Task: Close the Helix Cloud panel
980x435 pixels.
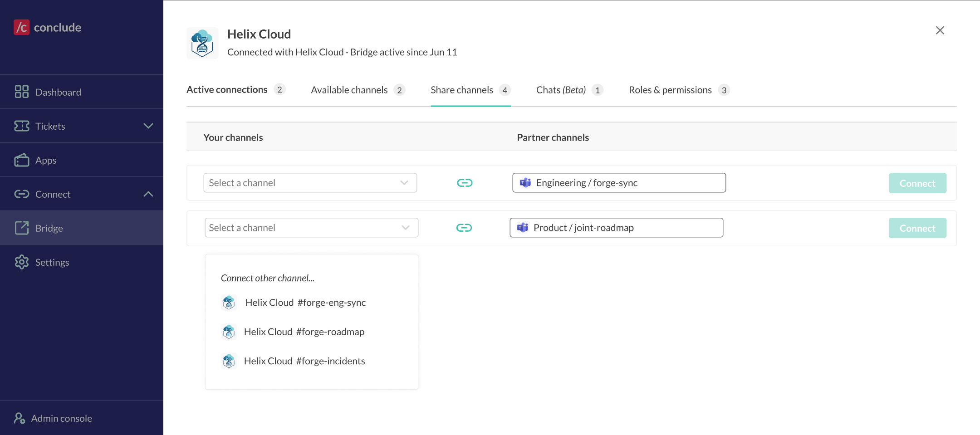Action: [940, 30]
